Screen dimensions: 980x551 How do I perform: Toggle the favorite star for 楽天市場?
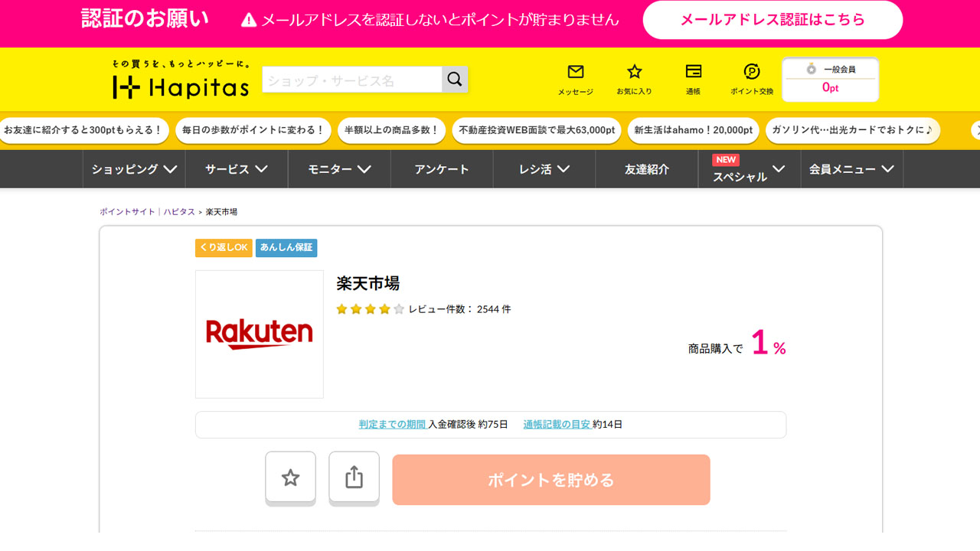pyautogui.click(x=290, y=478)
